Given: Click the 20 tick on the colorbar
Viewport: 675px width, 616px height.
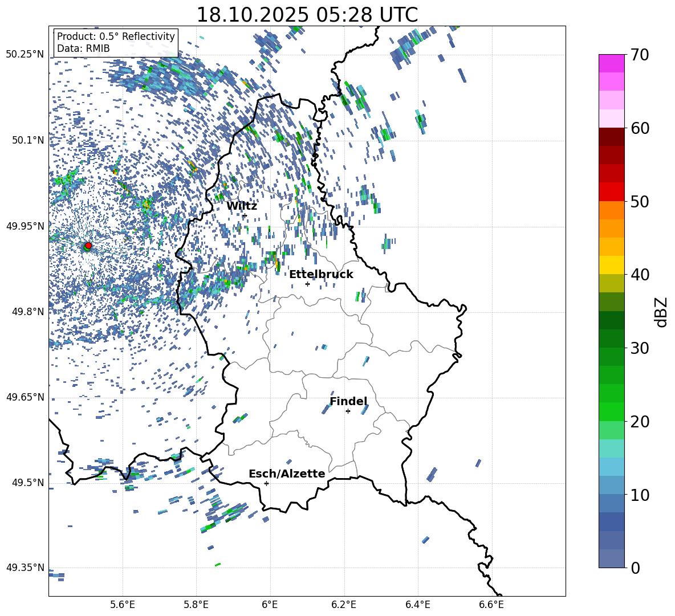Looking at the screenshot, I should point(640,422).
